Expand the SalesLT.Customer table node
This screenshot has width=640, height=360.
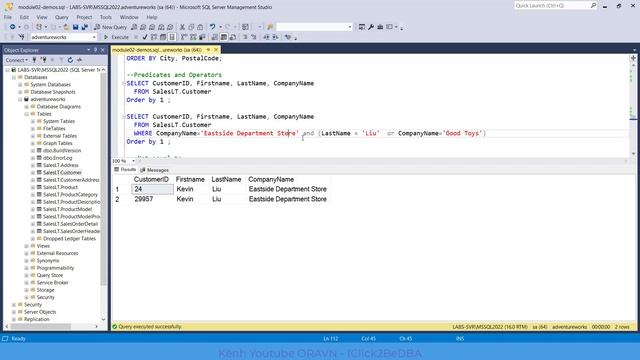(33, 173)
